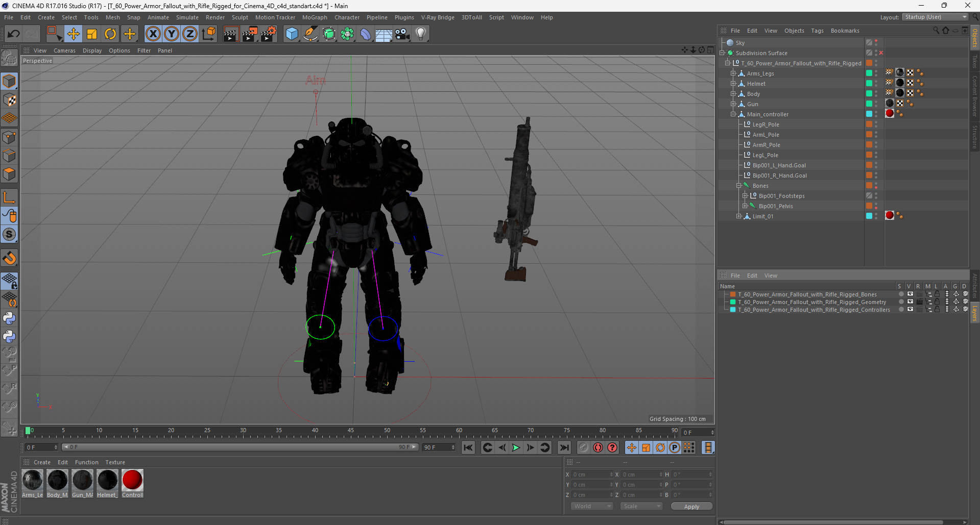The height and width of the screenshot is (525, 980).
Task: Open the V-Ray Bridge menu
Action: (438, 17)
